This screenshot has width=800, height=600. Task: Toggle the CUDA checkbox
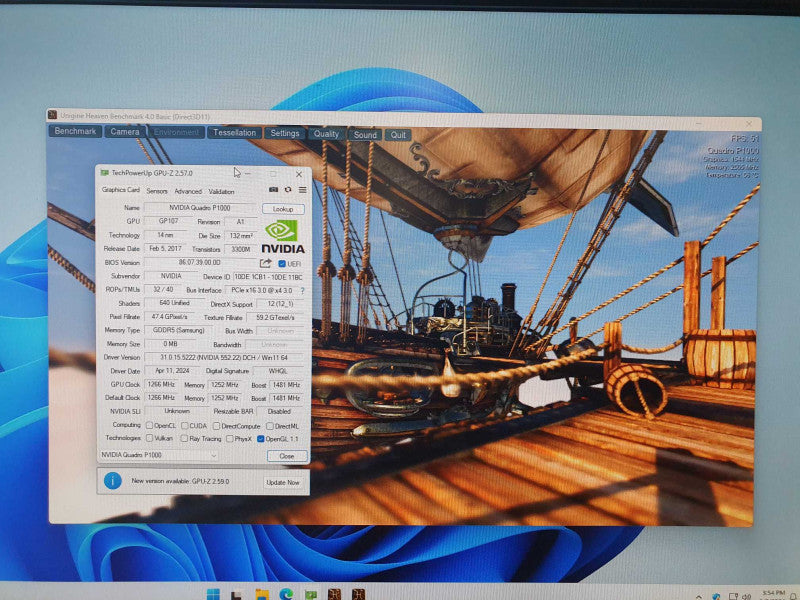tap(185, 426)
